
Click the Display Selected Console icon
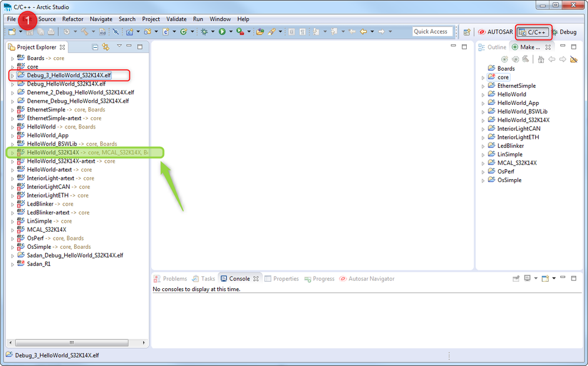pyautogui.click(x=527, y=279)
